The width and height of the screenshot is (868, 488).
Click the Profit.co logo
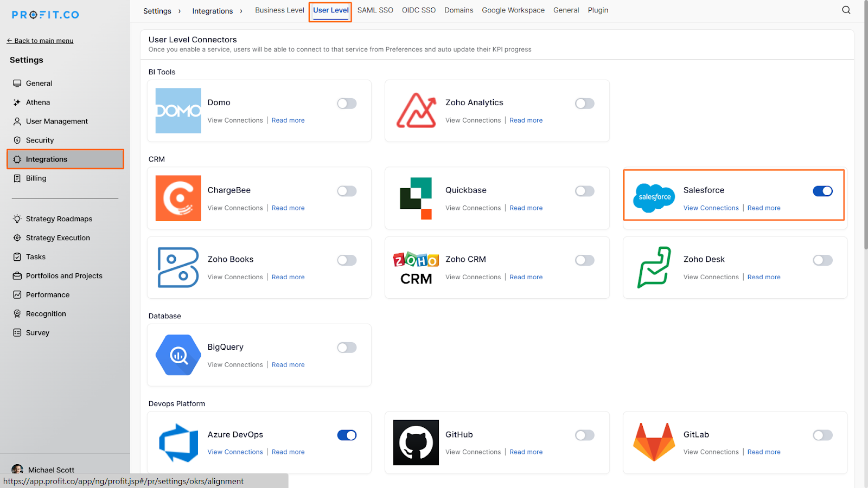(x=46, y=15)
